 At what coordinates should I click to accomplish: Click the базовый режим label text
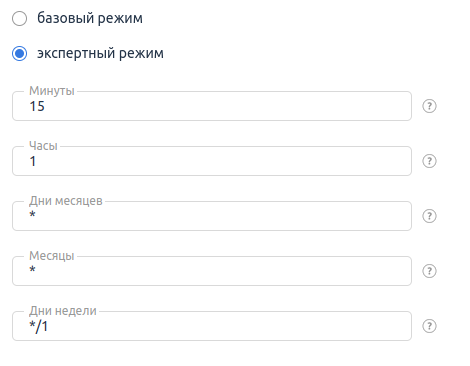click(x=90, y=18)
